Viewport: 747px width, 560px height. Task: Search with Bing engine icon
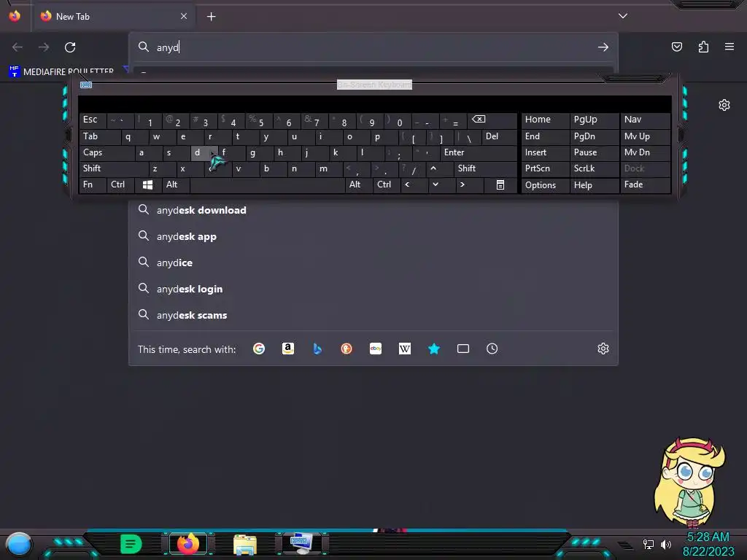(x=317, y=349)
